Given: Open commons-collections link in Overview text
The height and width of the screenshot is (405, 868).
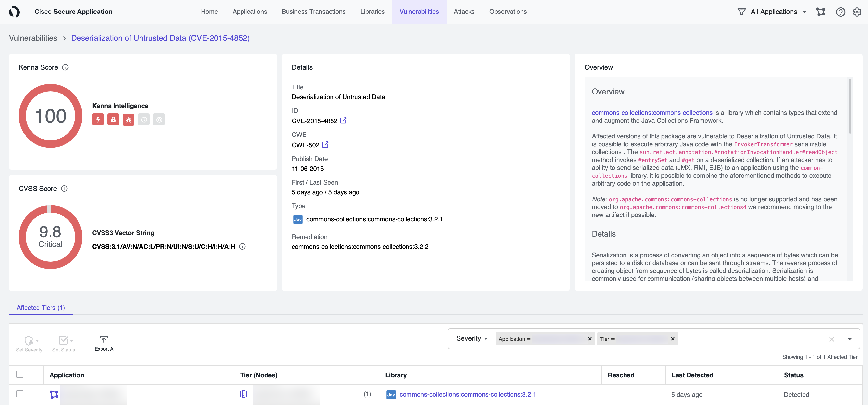Looking at the screenshot, I should (652, 113).
